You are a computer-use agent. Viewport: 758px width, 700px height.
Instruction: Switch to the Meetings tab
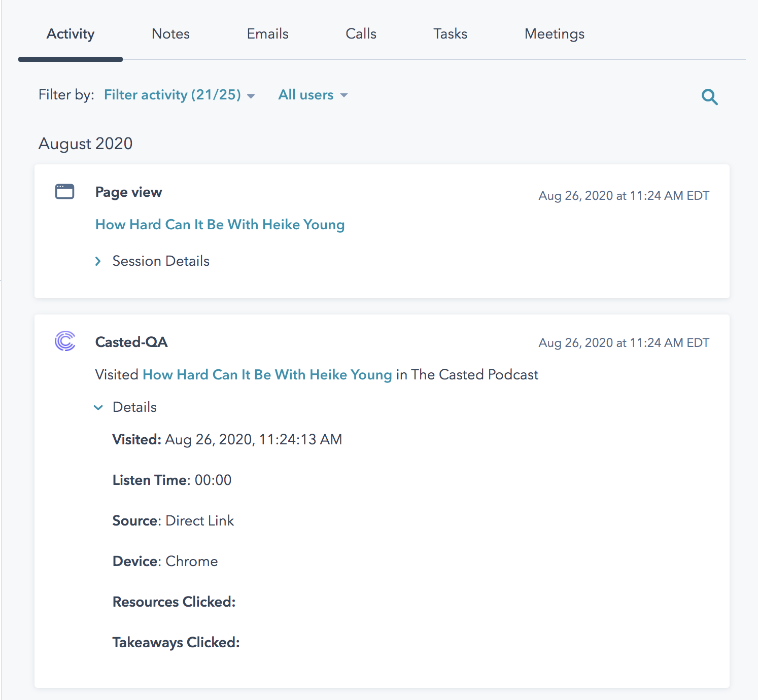pos(554,34)
